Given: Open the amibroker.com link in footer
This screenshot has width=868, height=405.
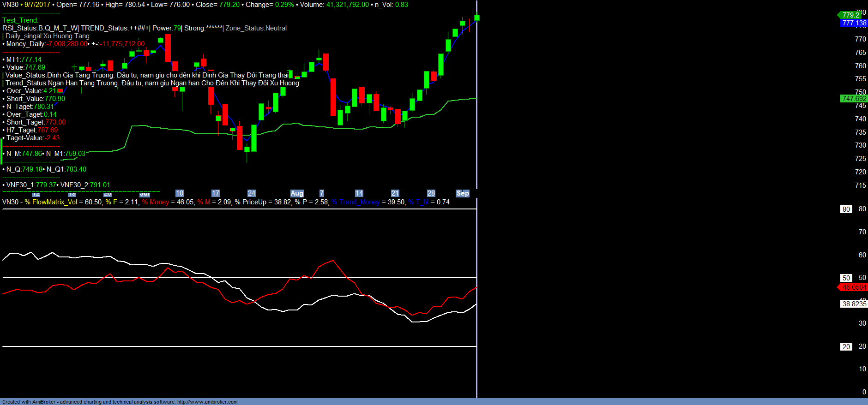Looking at the screenshot, I should [207, 402].
